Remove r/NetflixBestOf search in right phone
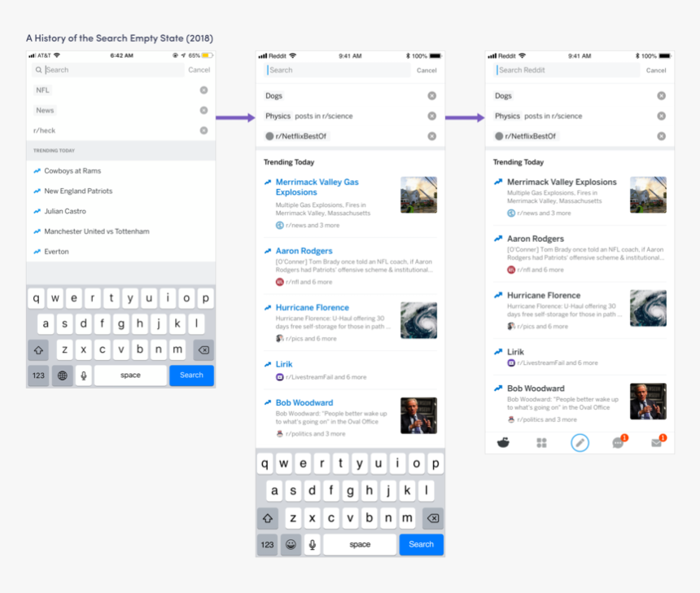 click(x=661, y=136)
